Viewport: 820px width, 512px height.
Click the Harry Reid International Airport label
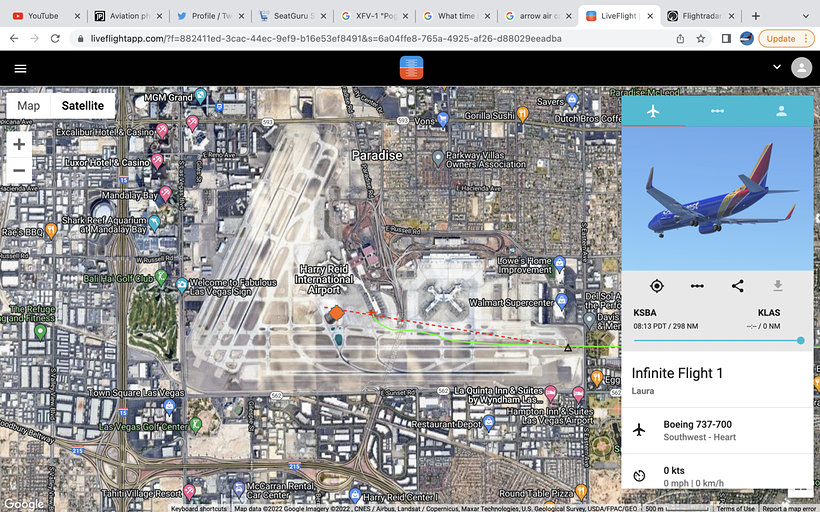pos(324,279)
